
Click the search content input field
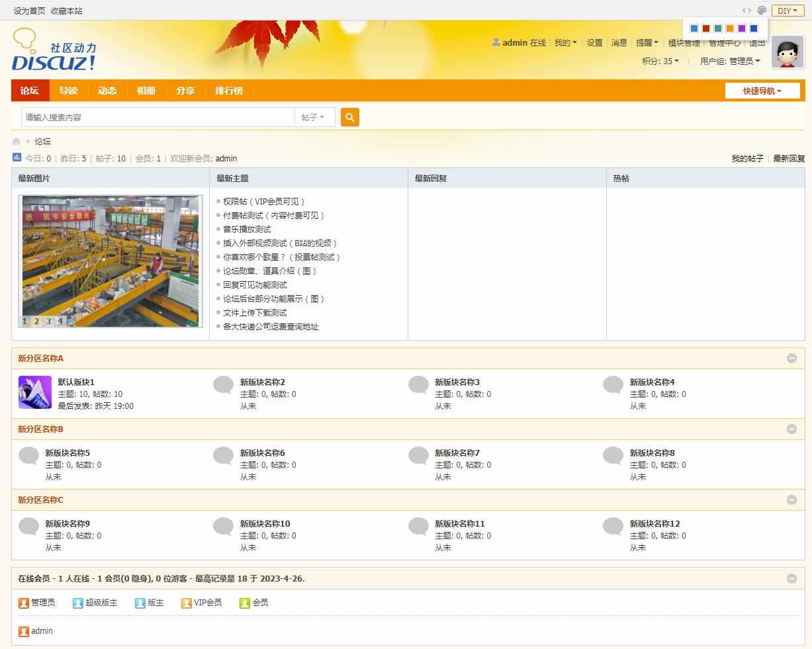tap(158, 117)
